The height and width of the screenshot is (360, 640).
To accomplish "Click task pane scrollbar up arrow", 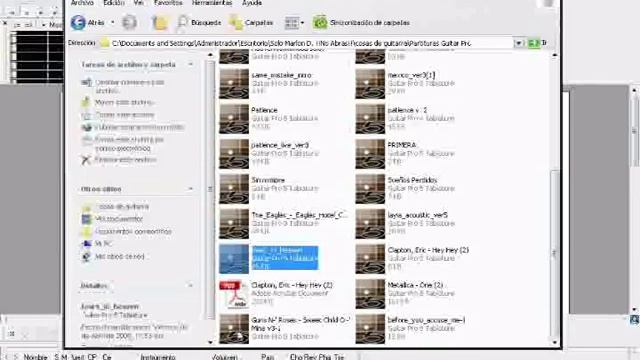I will 210,55.
